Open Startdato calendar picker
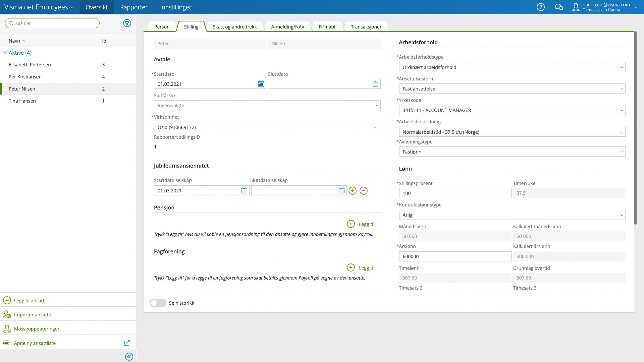The width and height of the screenshot is (644, 362). (261, 84)
